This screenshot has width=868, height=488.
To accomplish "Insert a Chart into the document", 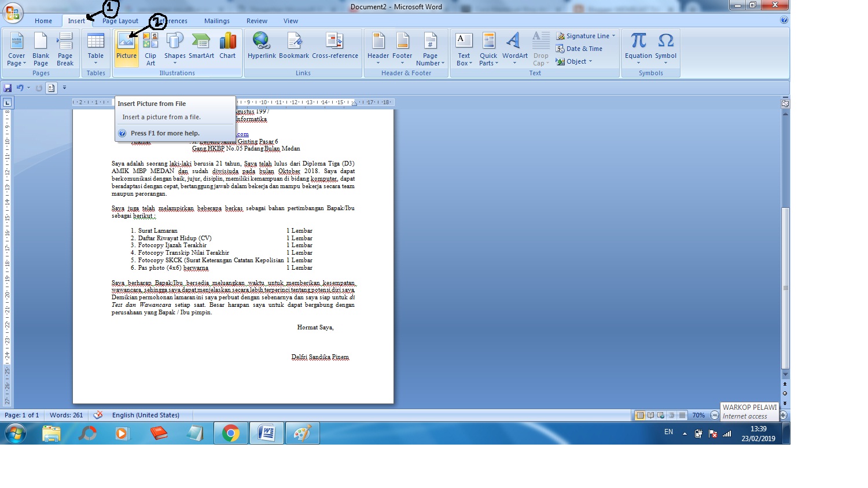I will [227, 46].
